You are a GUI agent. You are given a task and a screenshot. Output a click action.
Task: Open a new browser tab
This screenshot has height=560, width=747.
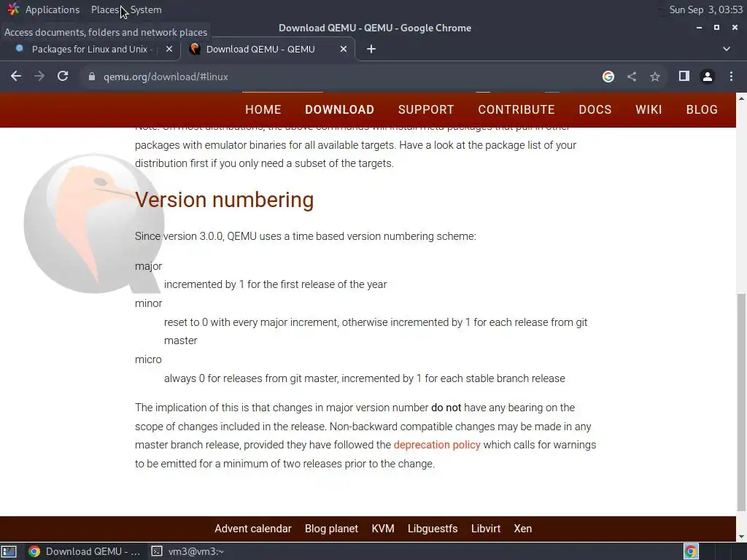point(371,49)
